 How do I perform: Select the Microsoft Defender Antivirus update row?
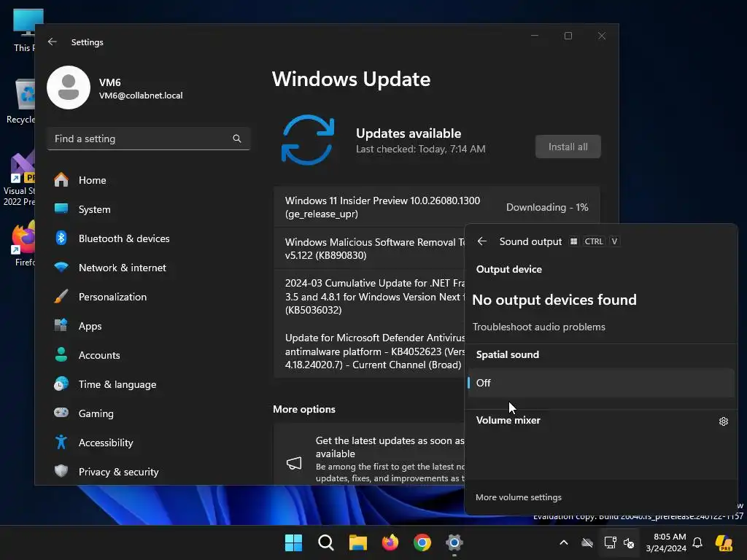tap(369, 351)
